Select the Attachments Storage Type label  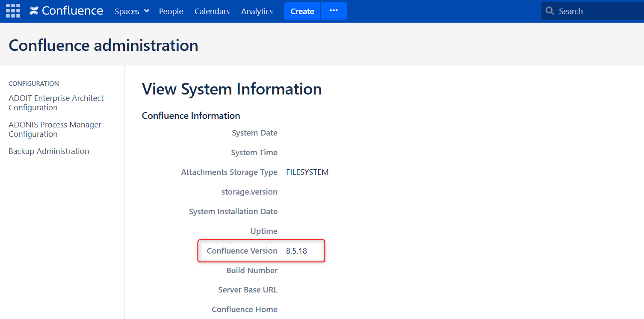pyautogui.click(x=229, y=172)
